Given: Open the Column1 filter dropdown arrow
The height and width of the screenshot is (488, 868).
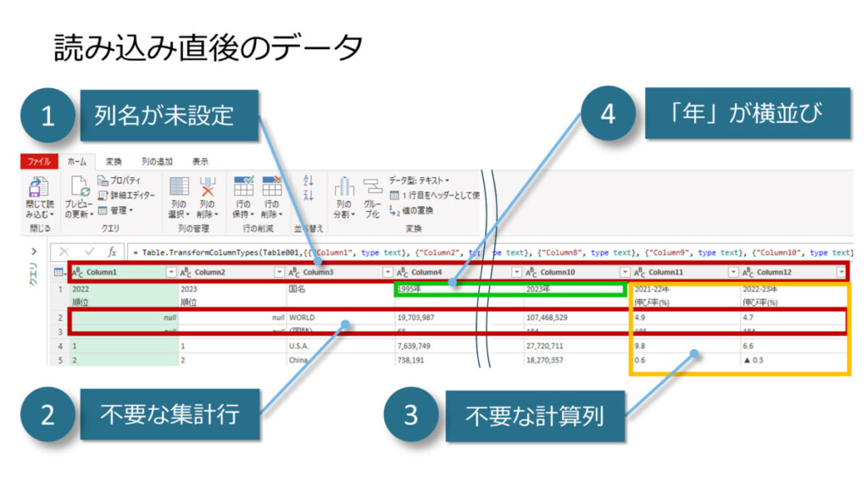Looking at the screenshot, I should point(171,272).
